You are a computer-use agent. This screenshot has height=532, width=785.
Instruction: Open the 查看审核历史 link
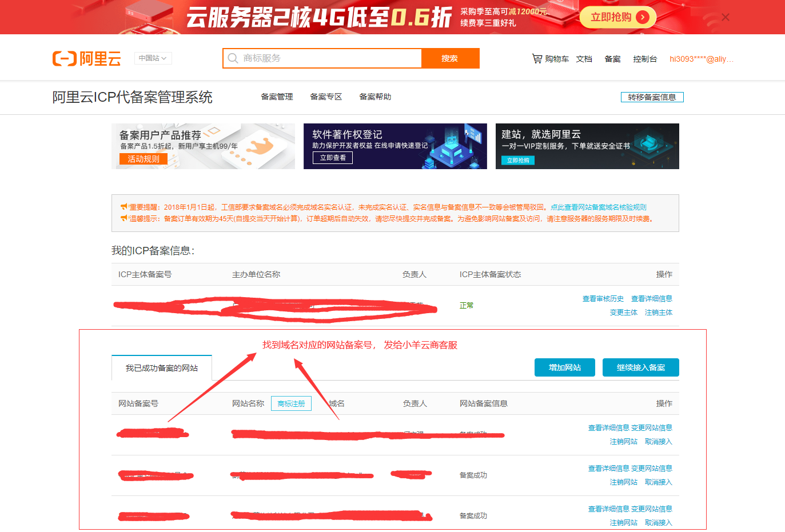[603, 299]
